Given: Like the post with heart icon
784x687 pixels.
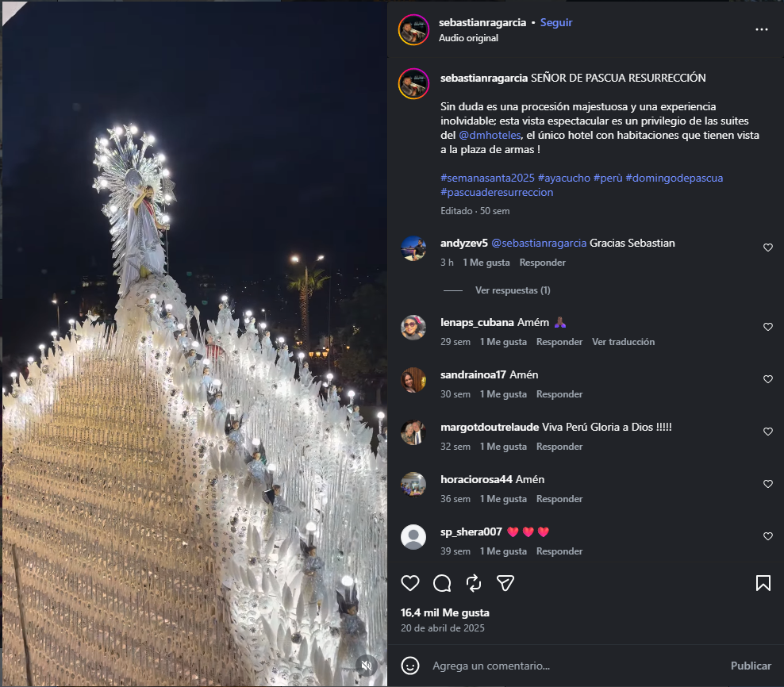Looking at the screenshot, I should pyautogui.click(x=410, y=583).
